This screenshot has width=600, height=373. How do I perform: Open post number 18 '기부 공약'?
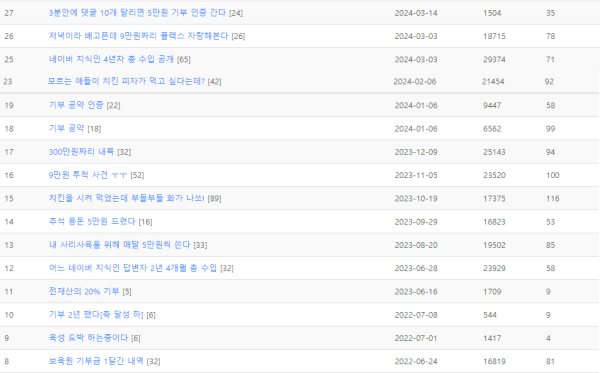click(x=66, y=128)
